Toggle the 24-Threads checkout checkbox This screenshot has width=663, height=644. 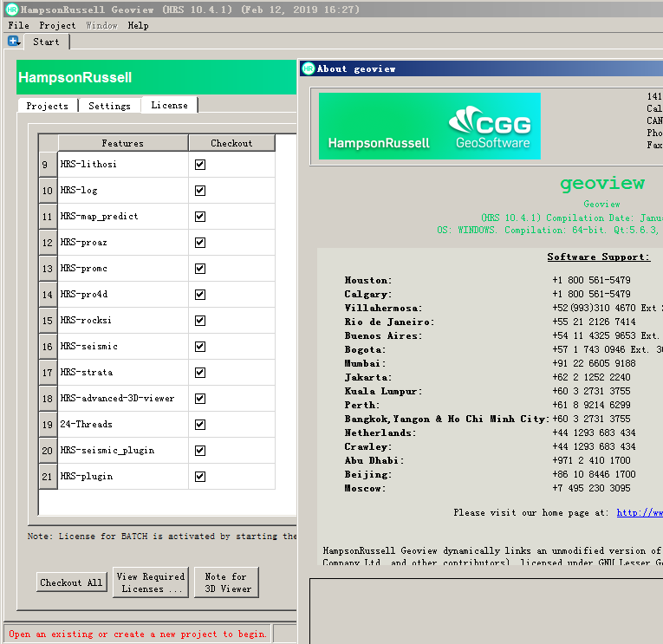[x=200, y=425]
